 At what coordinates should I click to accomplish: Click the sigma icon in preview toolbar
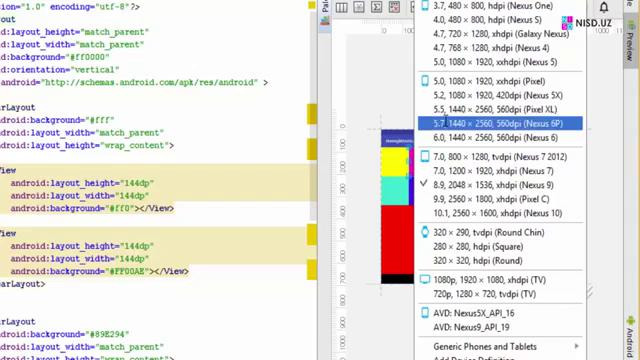pos(376,7)
